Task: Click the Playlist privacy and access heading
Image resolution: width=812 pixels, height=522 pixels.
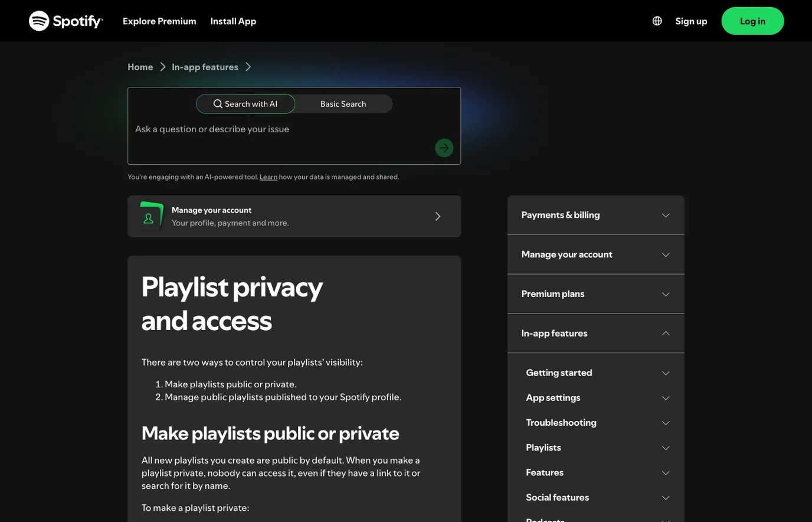Action: tap(232, 304)
